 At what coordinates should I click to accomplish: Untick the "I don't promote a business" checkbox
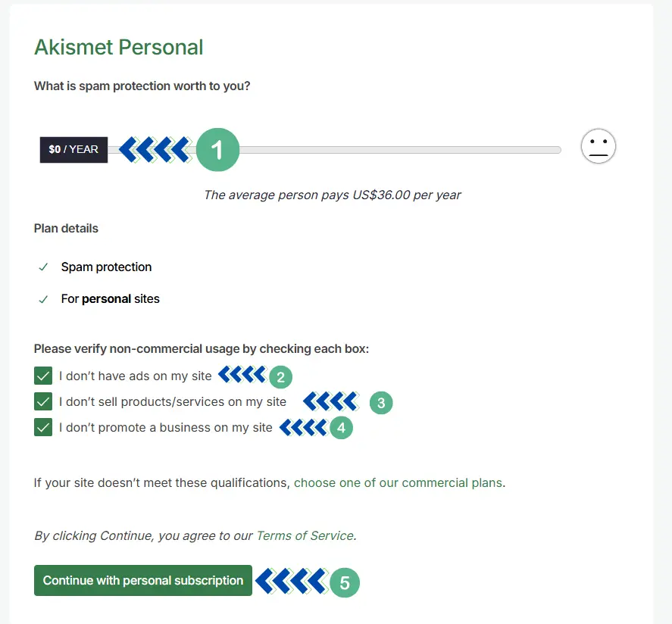43,428
